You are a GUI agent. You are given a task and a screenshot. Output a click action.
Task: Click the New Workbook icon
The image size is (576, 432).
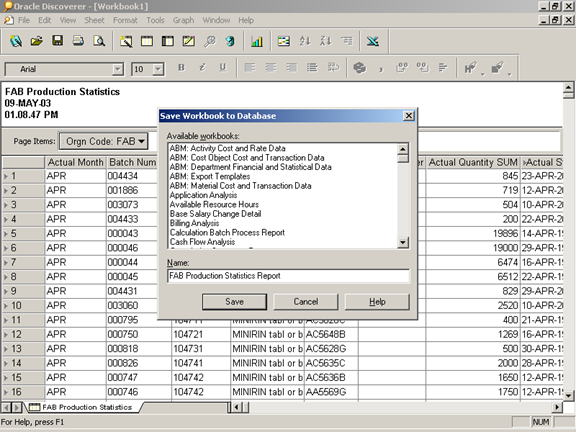(x=16, y=41)
